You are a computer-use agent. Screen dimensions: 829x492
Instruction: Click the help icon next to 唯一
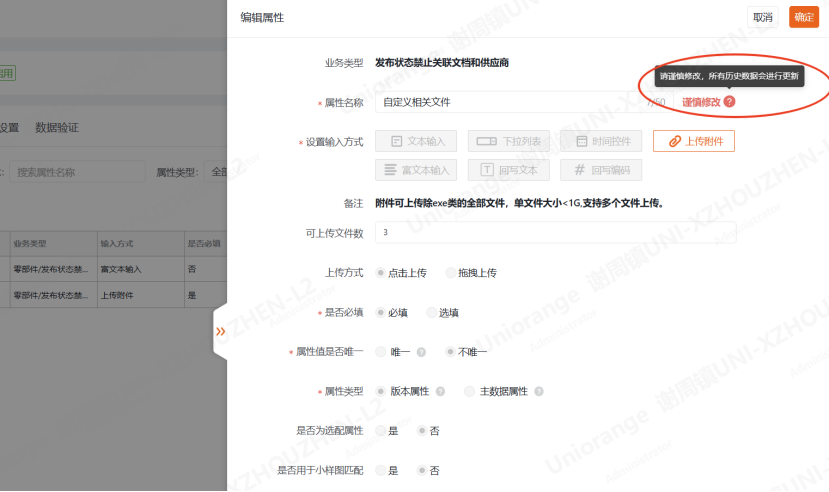pyautogui.click(x=421, y=352)
